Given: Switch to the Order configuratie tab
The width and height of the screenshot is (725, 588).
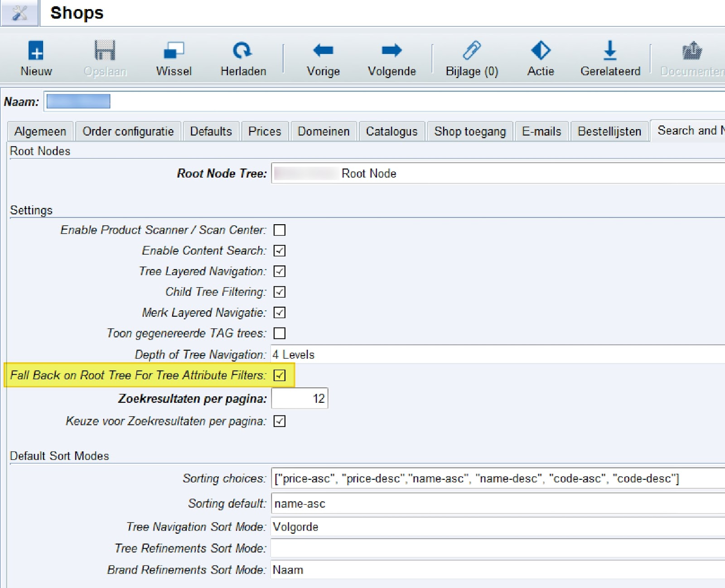Looking at the screenshot, I should pyautogui.click(x=128, y=131).
